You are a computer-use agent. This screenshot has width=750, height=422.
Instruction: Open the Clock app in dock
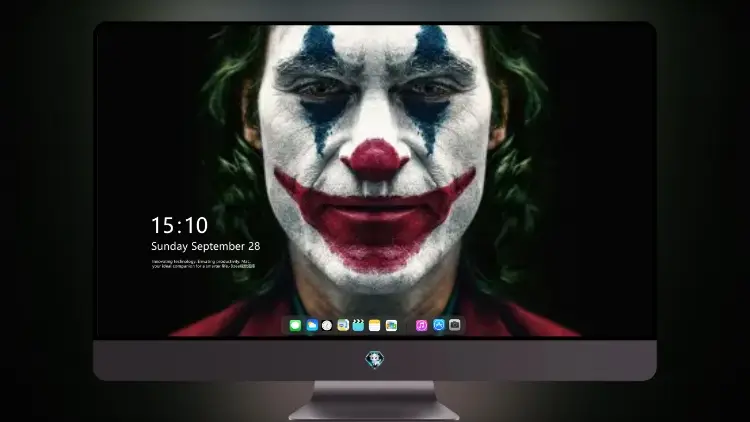(327, 325)
